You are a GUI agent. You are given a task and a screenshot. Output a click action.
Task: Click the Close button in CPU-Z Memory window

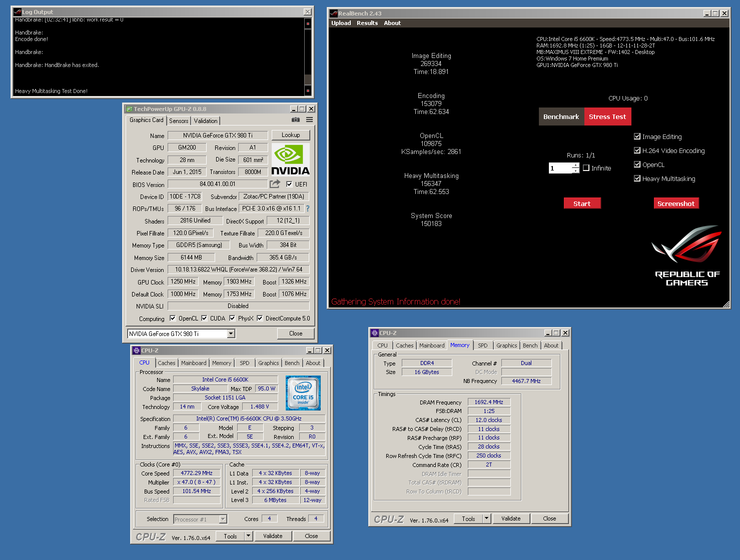549,518
